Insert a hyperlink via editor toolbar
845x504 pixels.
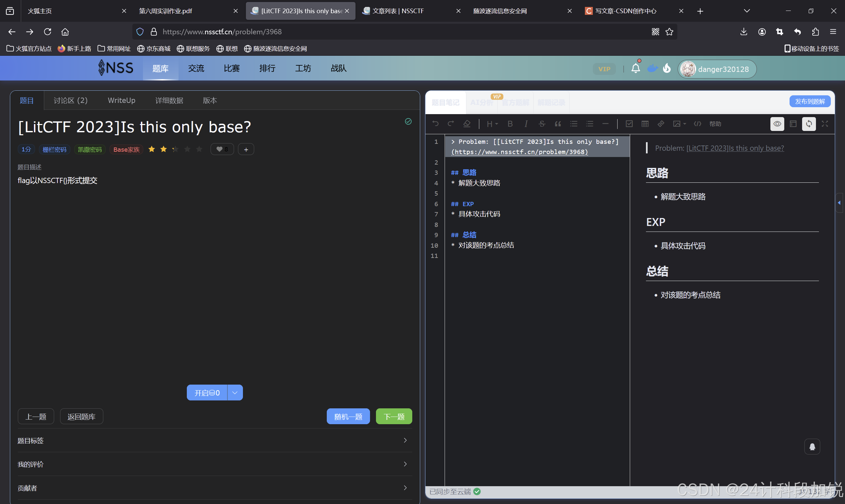661,124
